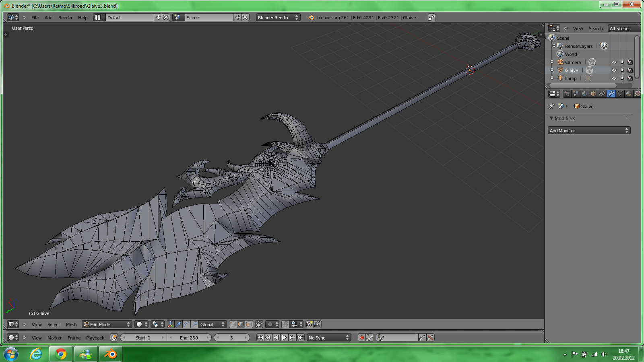Jump to last frame of timeline

click(x=300, y=337)
